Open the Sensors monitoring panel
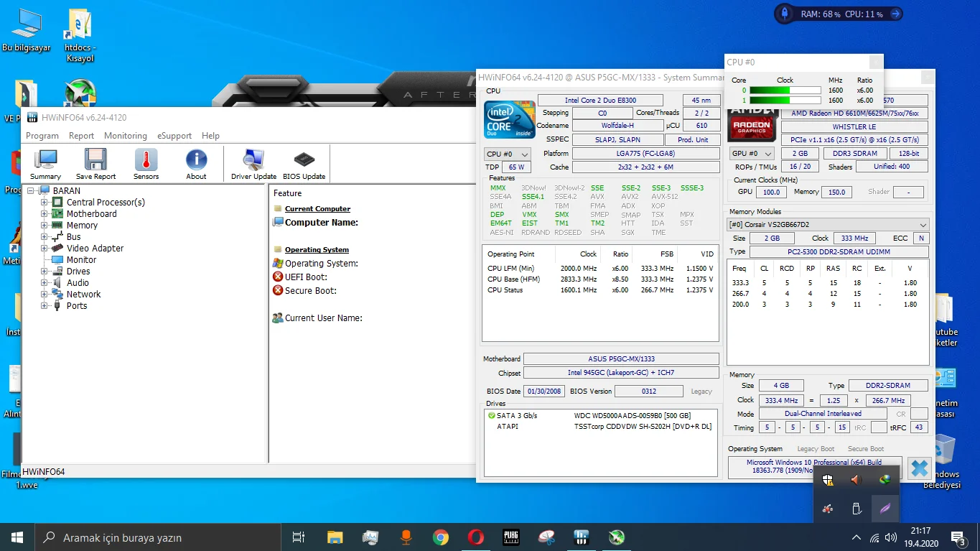The image size is (980, 551). point(146,163)
